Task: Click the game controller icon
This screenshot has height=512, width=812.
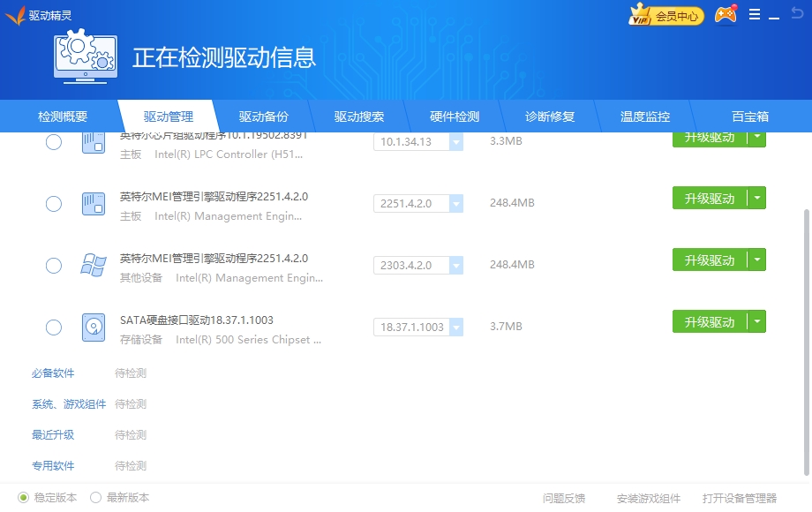Action: [x=726, y=15]
